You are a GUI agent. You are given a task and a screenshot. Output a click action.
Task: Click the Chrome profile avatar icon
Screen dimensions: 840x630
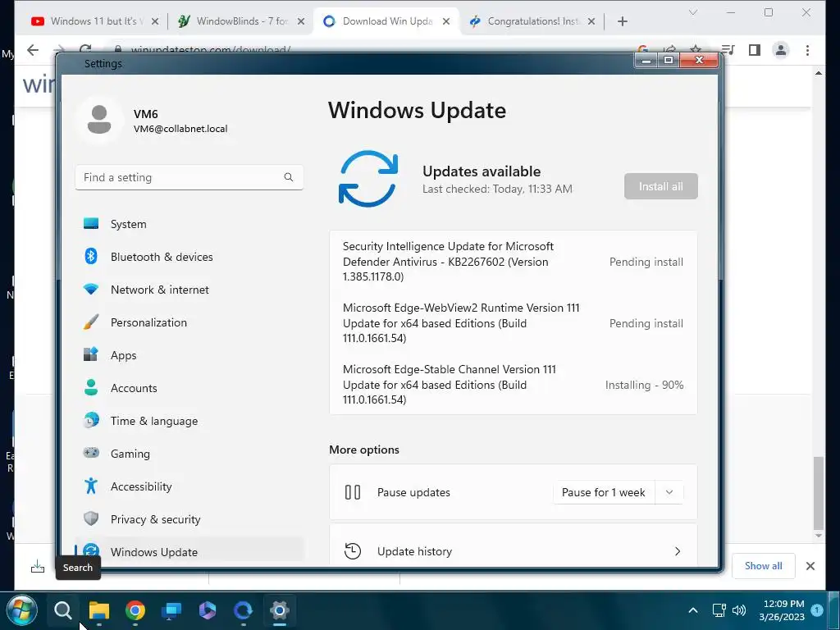point(781,50)
